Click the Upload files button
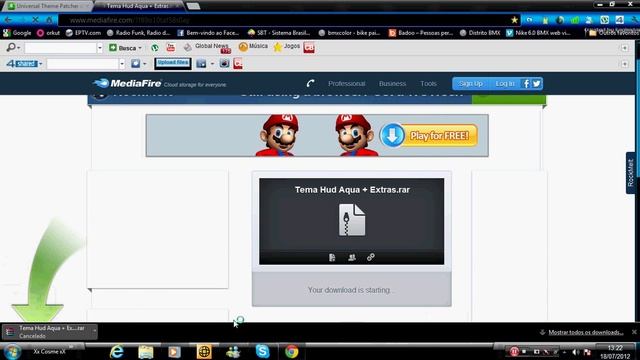The height and width of the screenshot is (360, 640). (x=173, y=63)
